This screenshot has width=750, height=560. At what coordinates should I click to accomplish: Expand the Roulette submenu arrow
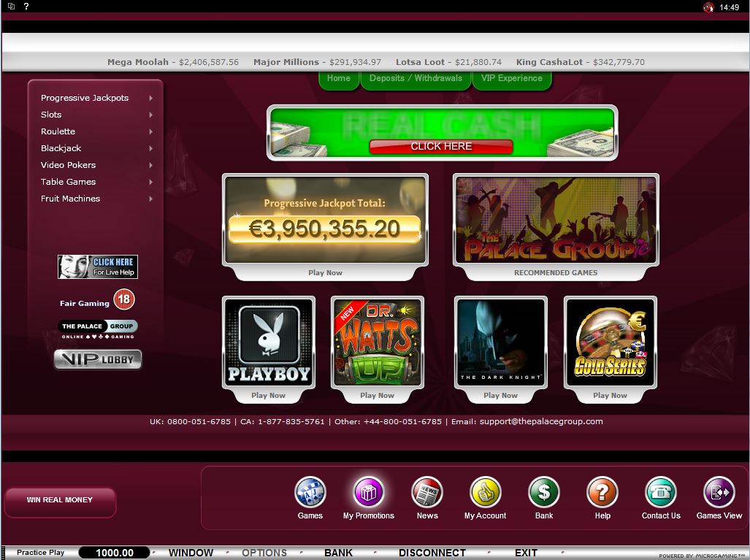[x=150, y=131]
